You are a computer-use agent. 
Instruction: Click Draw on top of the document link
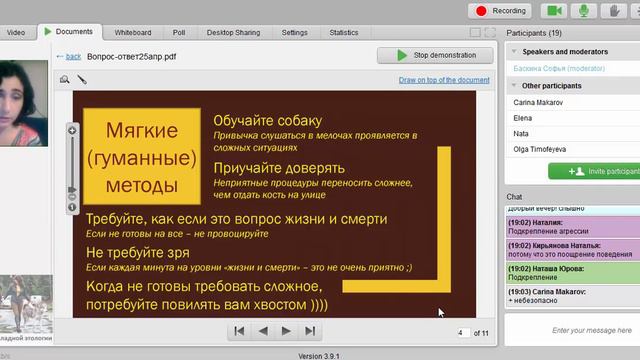pos(444,80)
